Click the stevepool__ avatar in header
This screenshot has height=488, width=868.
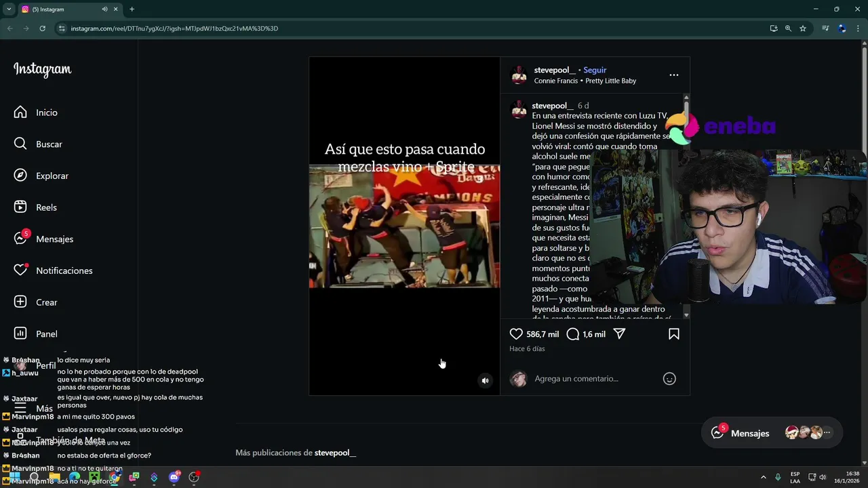[519, 75]
